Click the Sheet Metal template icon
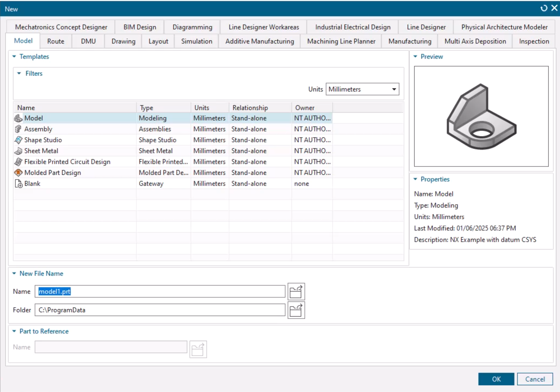The width and height of the screenshot is (560, 392). (18, 151)
